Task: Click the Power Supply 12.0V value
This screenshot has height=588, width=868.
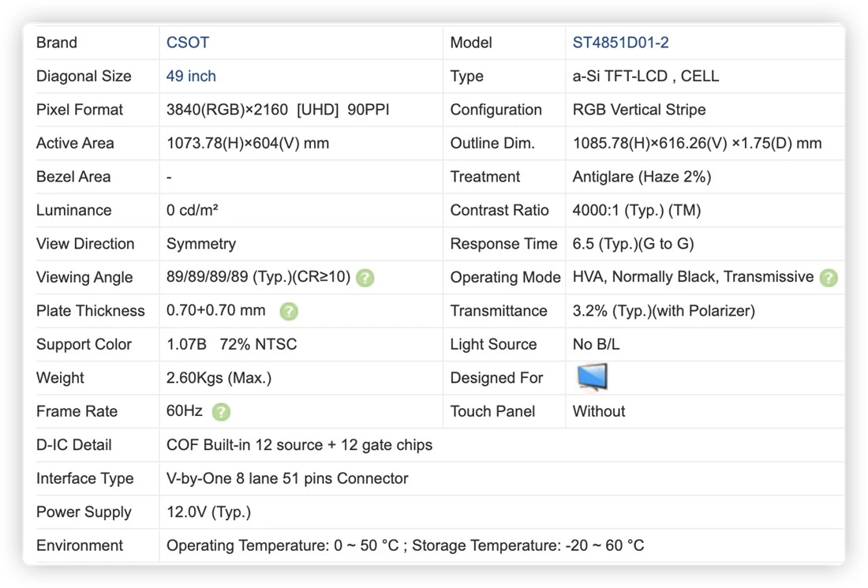Action: 208,512
